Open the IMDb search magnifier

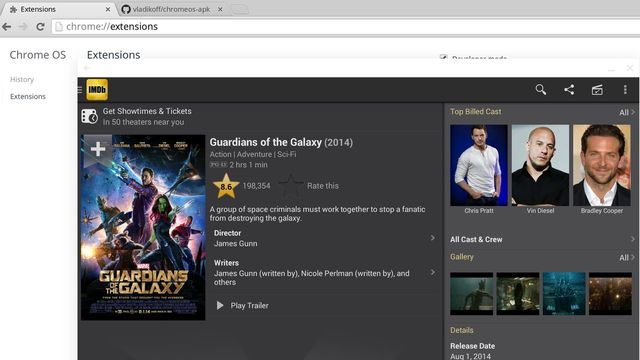540,89
